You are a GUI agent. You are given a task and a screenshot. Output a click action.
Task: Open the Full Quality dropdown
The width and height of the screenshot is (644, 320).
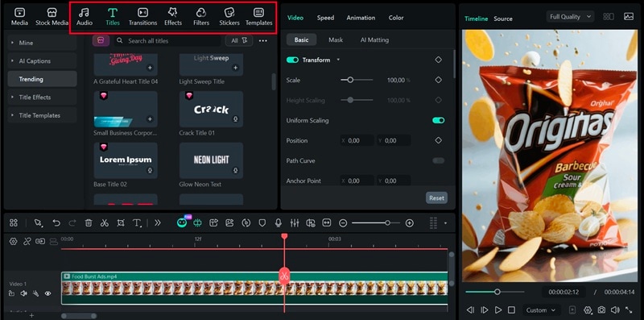[570, 17]
